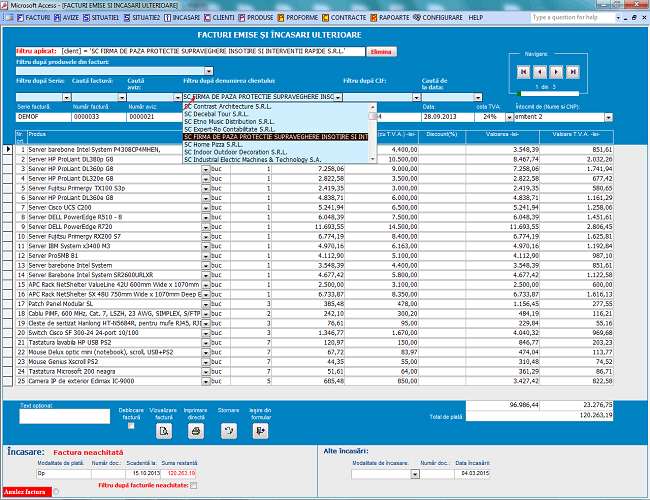650x500 pixels.
Task: Click the Suma restanta value 120.263,19
Action: [x=178, y=474]
